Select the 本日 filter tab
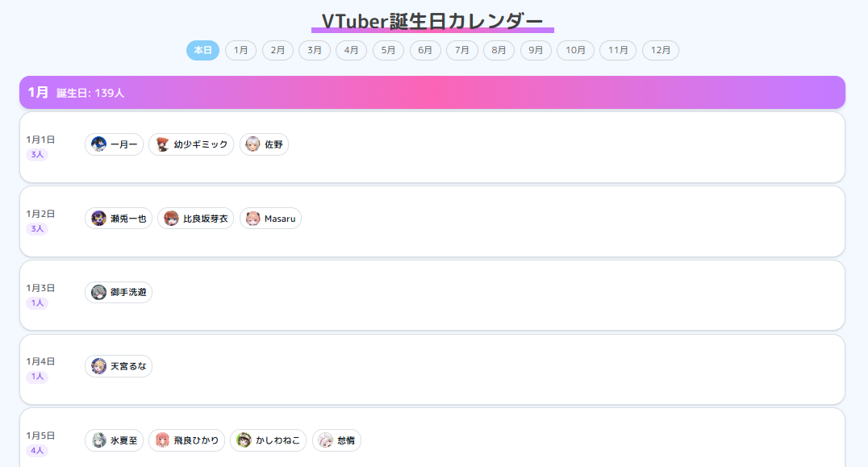 202,50
